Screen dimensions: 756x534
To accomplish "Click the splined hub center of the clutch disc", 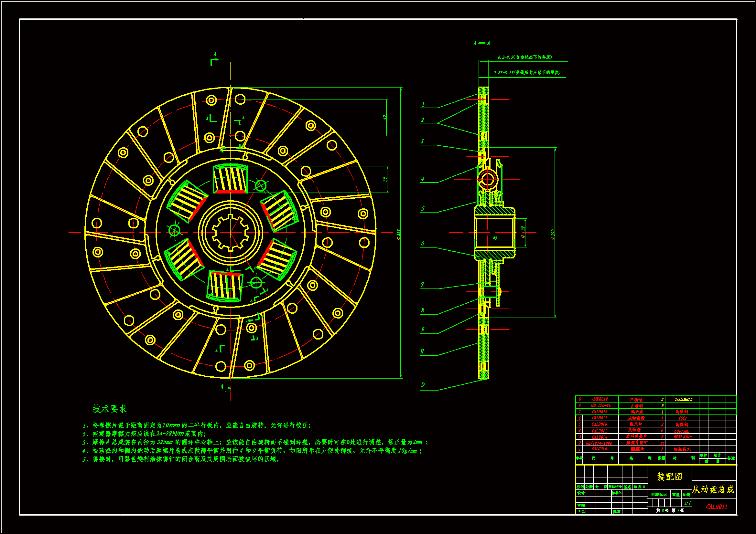I will coord(230,233).
